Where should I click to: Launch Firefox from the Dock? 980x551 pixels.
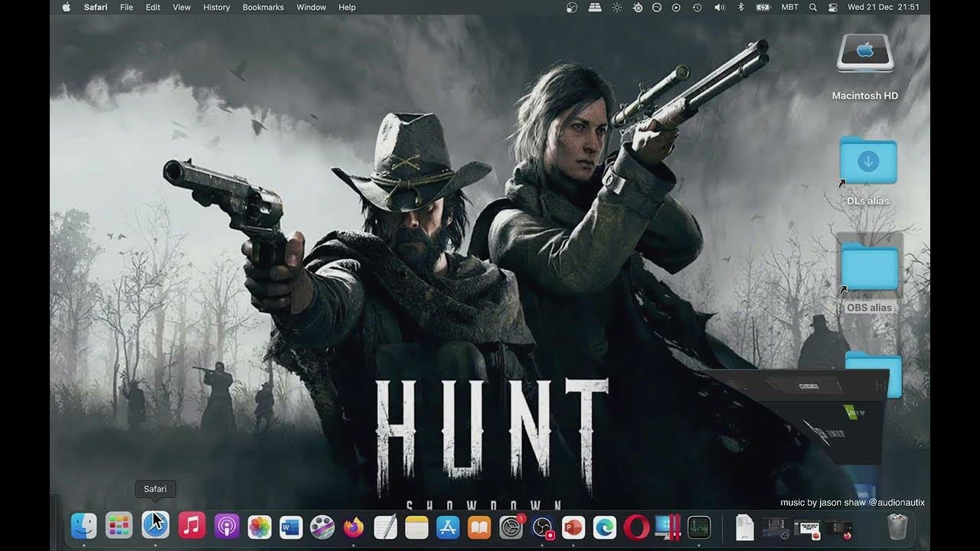(x=353, y=527)
